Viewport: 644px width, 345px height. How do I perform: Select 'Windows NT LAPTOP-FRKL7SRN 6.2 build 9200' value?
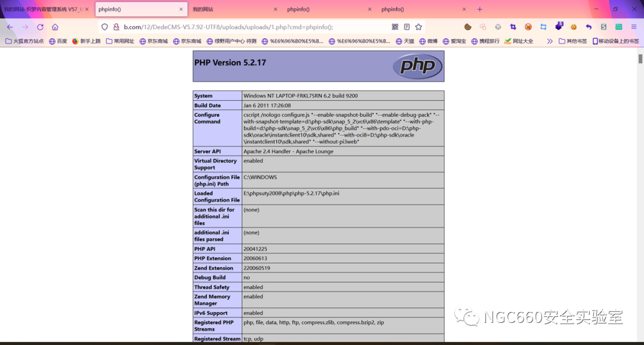[301, 95]
